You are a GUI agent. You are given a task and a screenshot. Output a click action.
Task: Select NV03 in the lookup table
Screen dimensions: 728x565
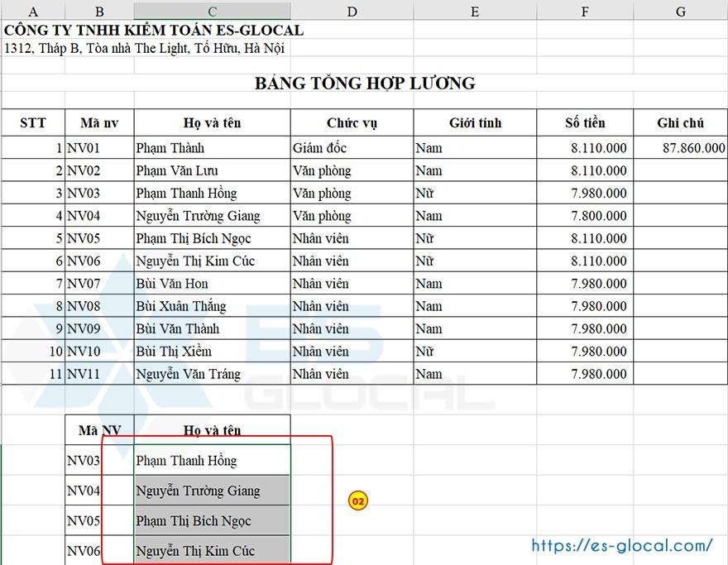(x=99, y=460)
